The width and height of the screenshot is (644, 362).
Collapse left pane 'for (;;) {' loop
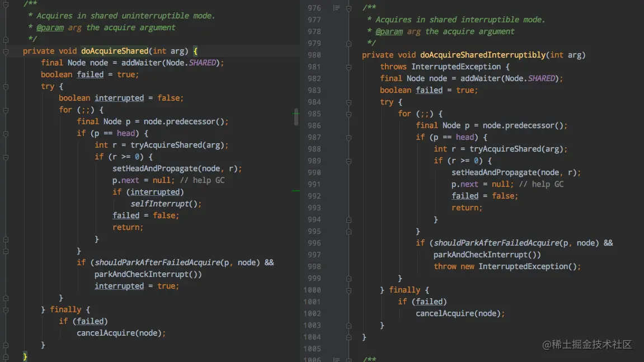coord(6,110)
